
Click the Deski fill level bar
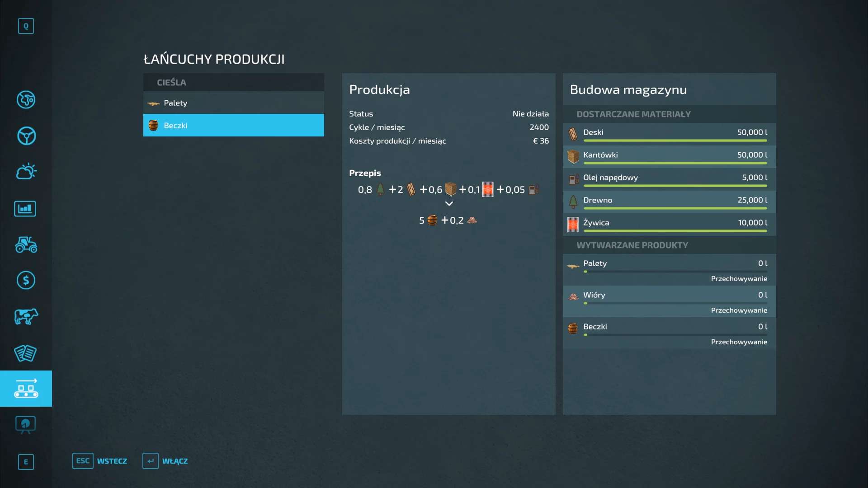[x=675, y=141]
